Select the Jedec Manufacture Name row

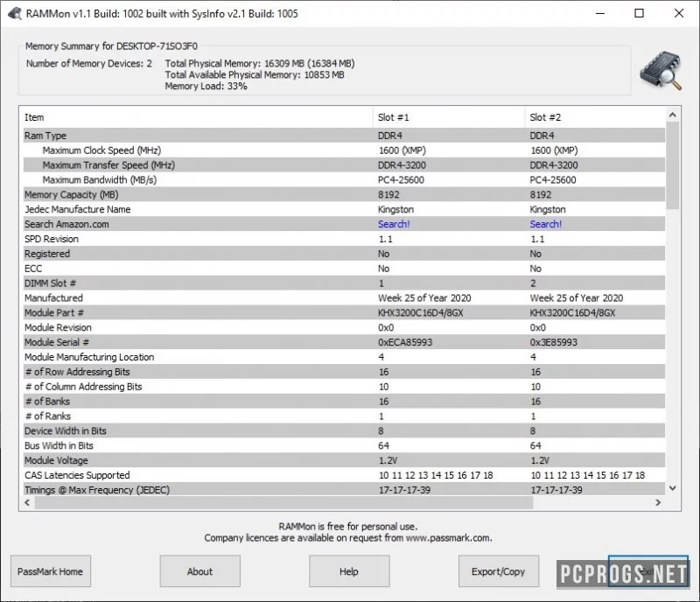[344, 209]
